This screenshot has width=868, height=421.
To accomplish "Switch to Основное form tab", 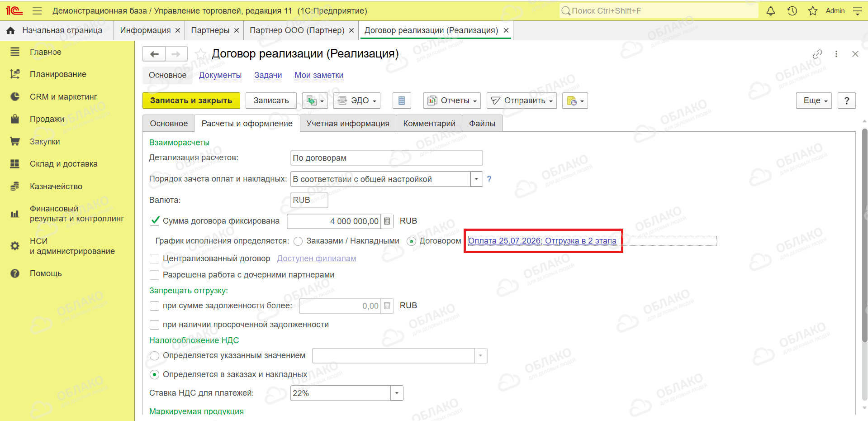I will coord(169,124).
